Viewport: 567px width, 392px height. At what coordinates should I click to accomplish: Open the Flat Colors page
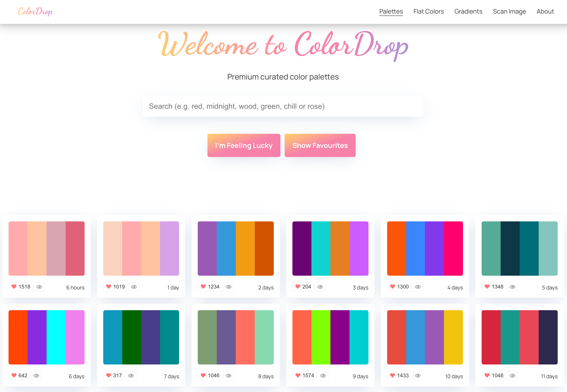pyautogui.click(x=428, y=11)
